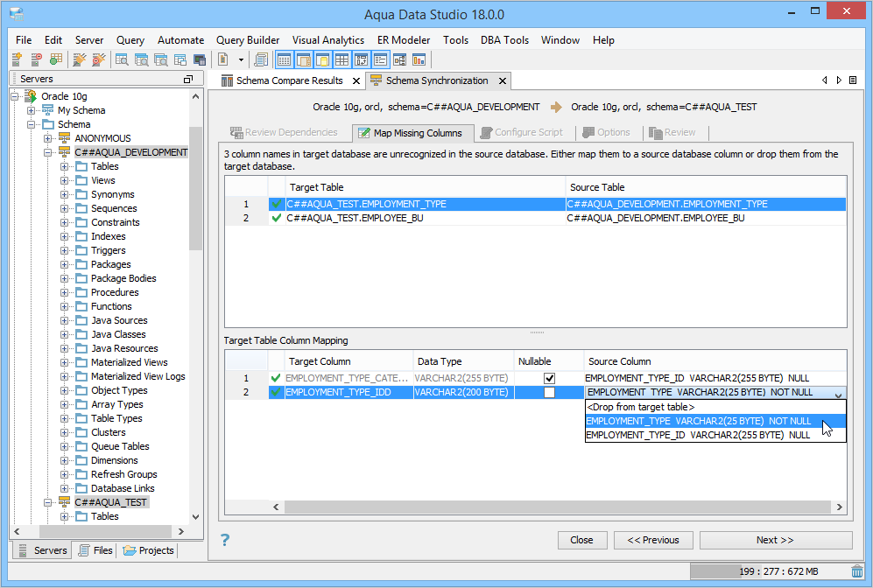873x588 pixels.
Task: Click the dark terminal window toolbar icon
Action: click(200, 59)
